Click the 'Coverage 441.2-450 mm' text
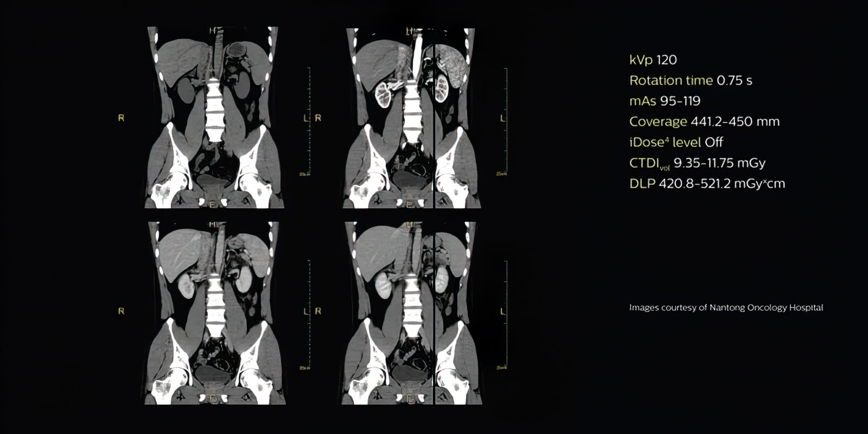 pyautogui.click(x=704, y=122)
